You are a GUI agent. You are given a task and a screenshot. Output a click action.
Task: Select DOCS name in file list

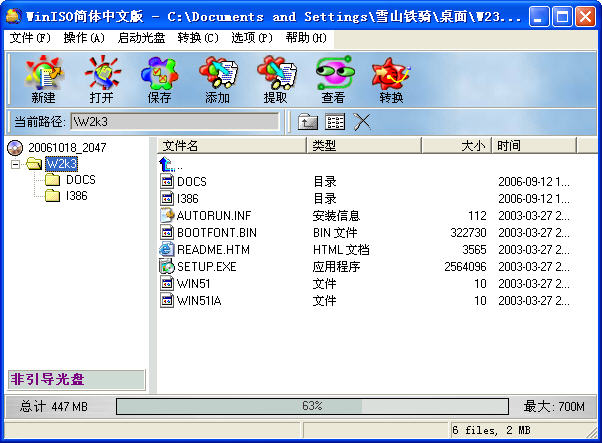pos(192,182)
